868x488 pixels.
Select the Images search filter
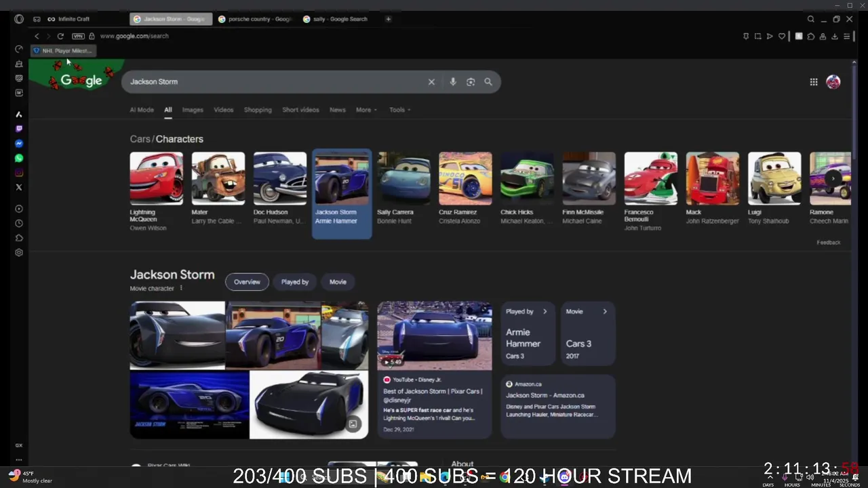pos(193,110)
